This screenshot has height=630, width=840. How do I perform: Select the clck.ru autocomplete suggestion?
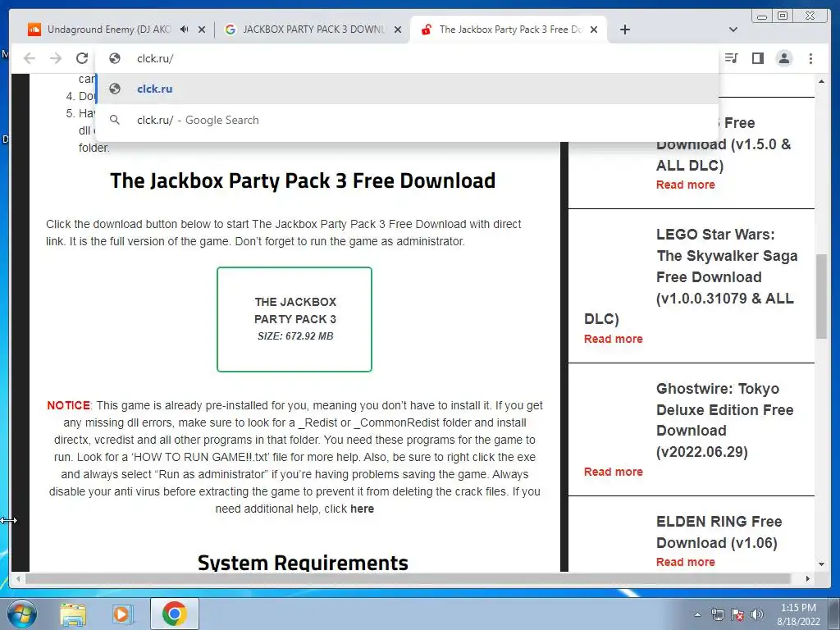click(407, 89)
